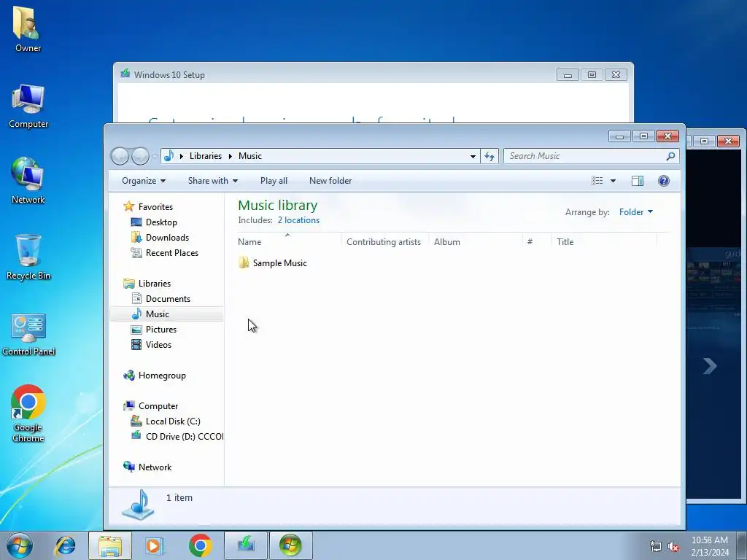Viewport: 747px width, 560px height.
Task: Launch Internet Explorer from taskbar
Action: tap(65, 545)
